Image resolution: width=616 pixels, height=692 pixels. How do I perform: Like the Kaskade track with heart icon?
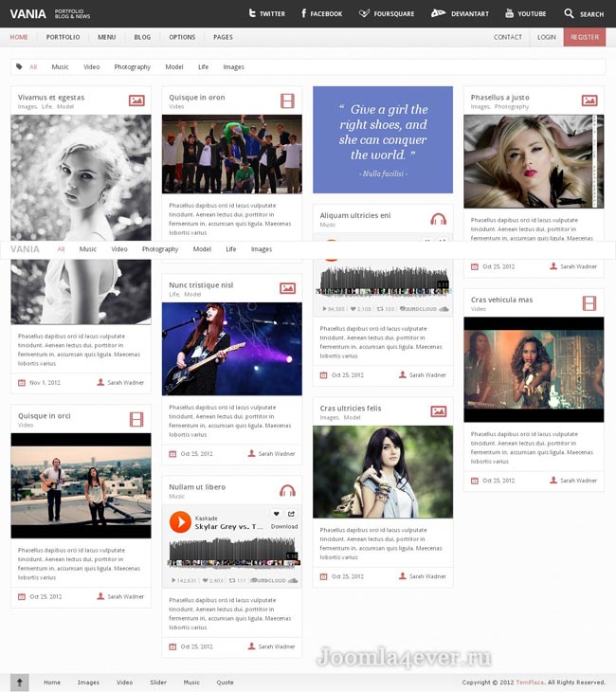coord(277,514)
